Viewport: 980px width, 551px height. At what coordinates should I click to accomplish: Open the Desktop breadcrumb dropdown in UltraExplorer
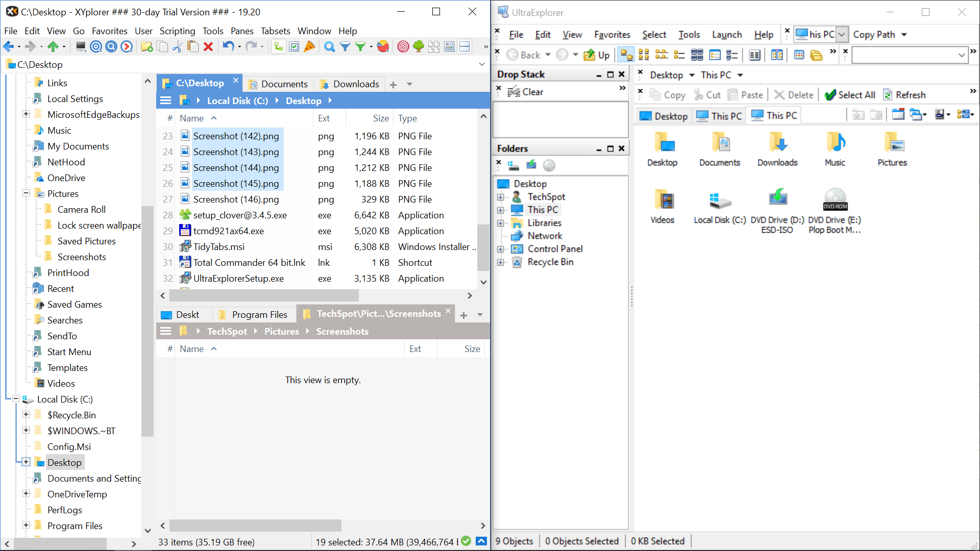click(x=692, y=75)
